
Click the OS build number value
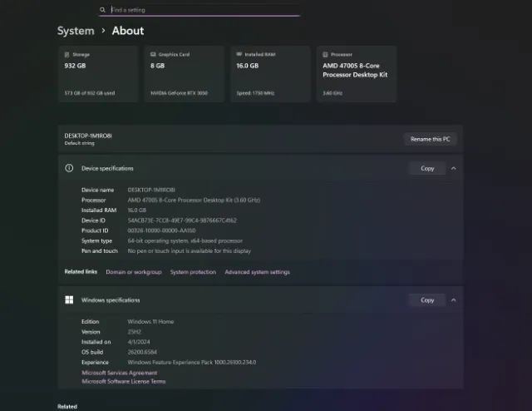click(142, 352)
